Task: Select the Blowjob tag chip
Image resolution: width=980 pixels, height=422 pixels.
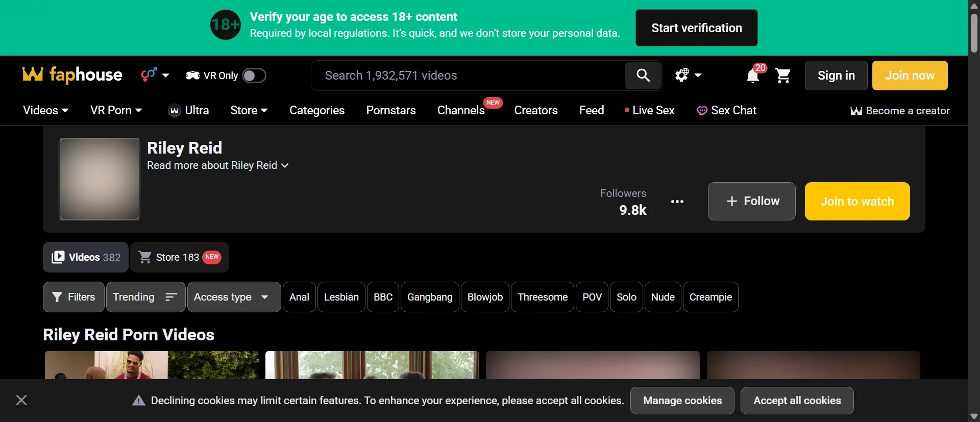Action: (485, 297)
